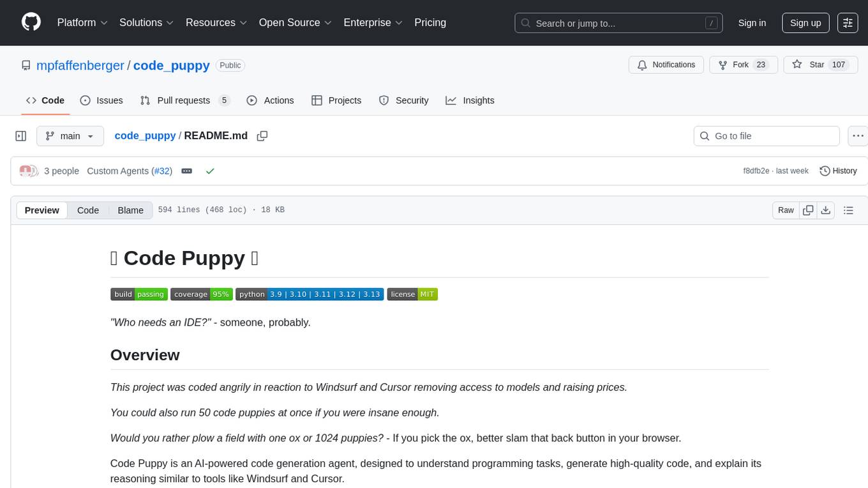Open the GitHub home logo
The height and width of the screenshot is (488, 868).
[x=31, y=22]
